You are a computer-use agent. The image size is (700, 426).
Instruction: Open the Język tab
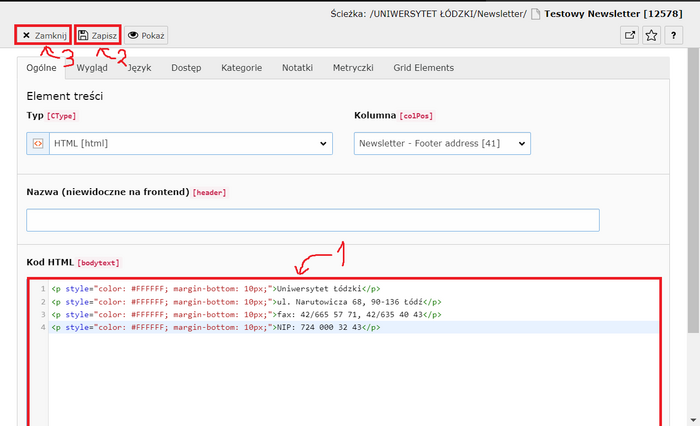pos(141,68)
